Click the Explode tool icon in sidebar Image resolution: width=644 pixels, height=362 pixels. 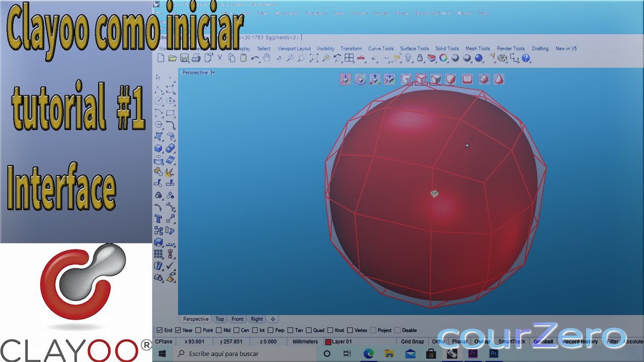coord(170,172)
